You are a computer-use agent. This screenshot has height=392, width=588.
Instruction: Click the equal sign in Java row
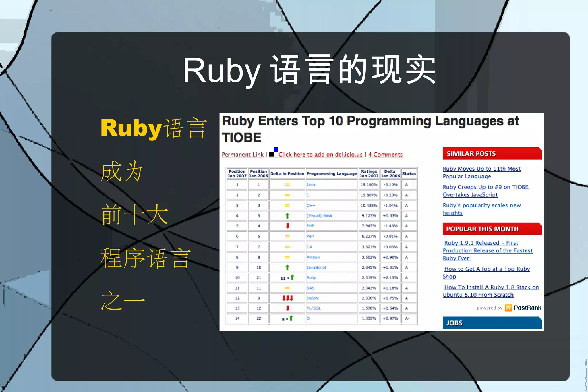(x=287, y=185)
